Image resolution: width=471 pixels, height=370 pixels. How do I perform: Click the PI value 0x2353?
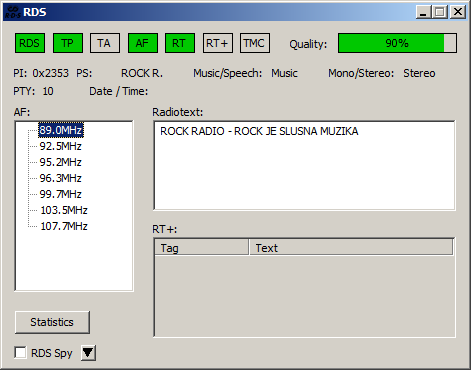point(50,73)
